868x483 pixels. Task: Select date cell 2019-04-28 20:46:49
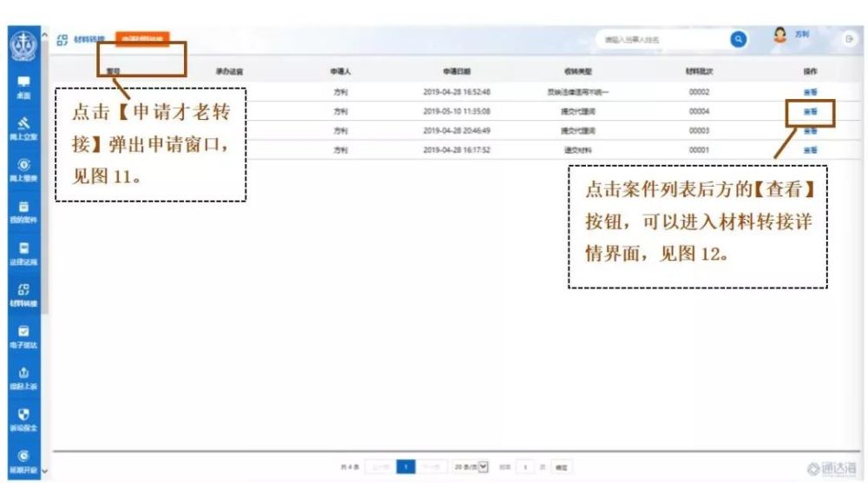click(x=457, y=130)
